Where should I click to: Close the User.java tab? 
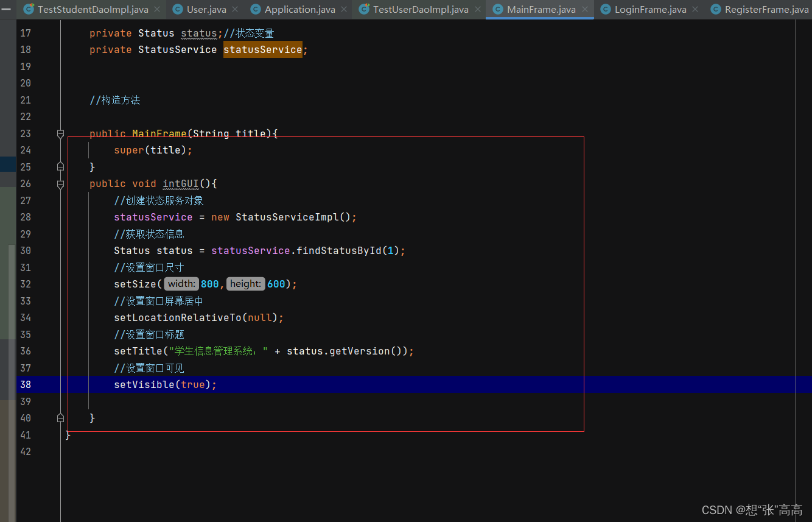(235, 9)
